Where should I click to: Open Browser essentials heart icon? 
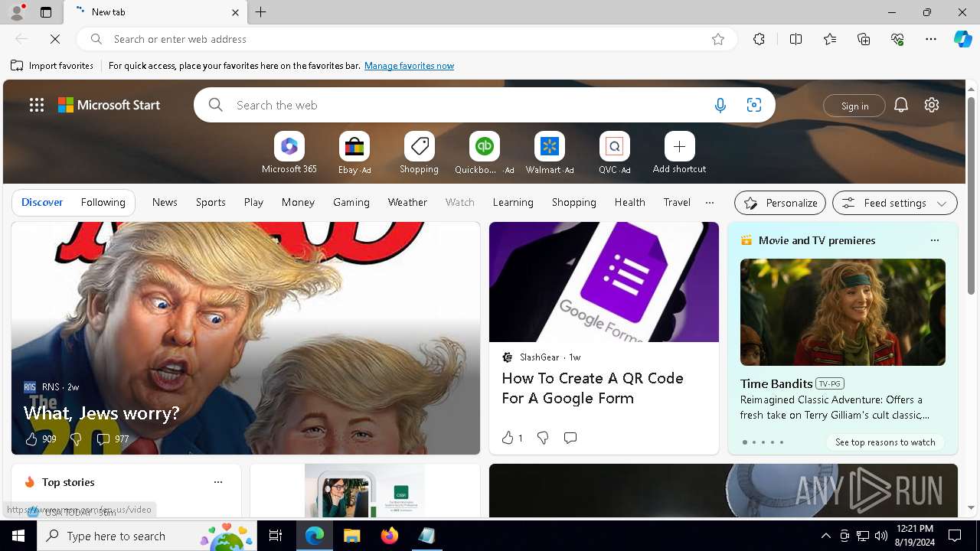(x=897, y=39)
